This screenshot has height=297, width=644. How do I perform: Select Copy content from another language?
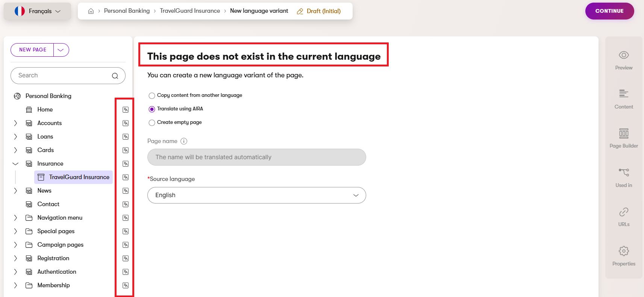tap(152, 96)
